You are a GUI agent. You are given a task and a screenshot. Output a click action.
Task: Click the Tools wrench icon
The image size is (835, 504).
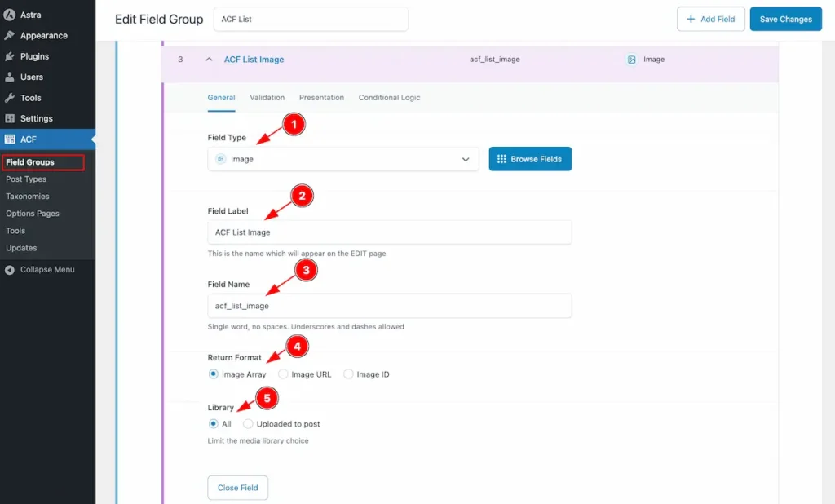[9, 98]
